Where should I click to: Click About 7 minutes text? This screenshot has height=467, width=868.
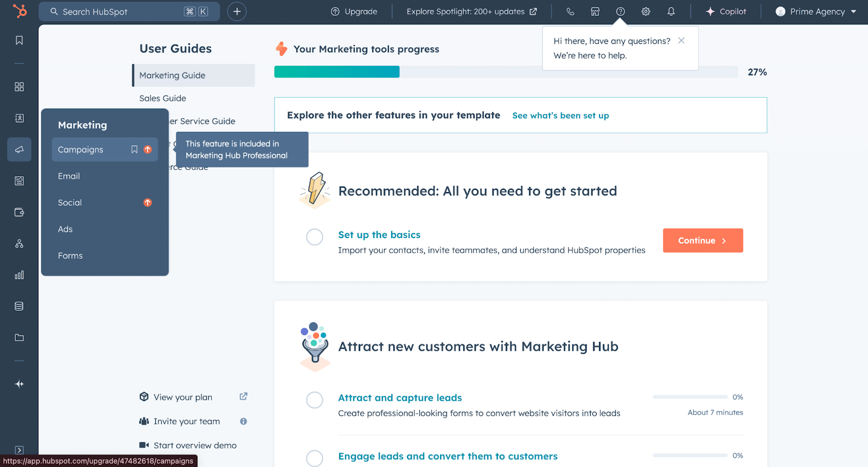[x=715, y=413]
